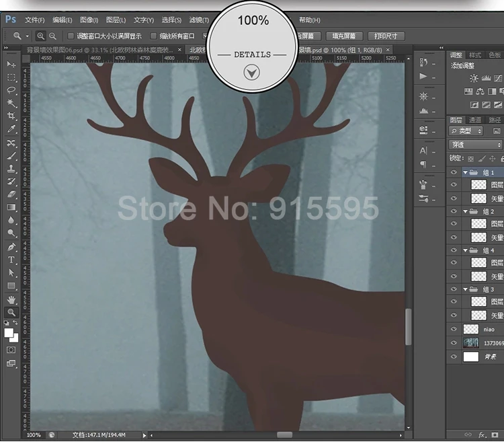This screenshot has height=448, width=504.
Task: Hide the 背景 layer
Action: coord(454,357)
